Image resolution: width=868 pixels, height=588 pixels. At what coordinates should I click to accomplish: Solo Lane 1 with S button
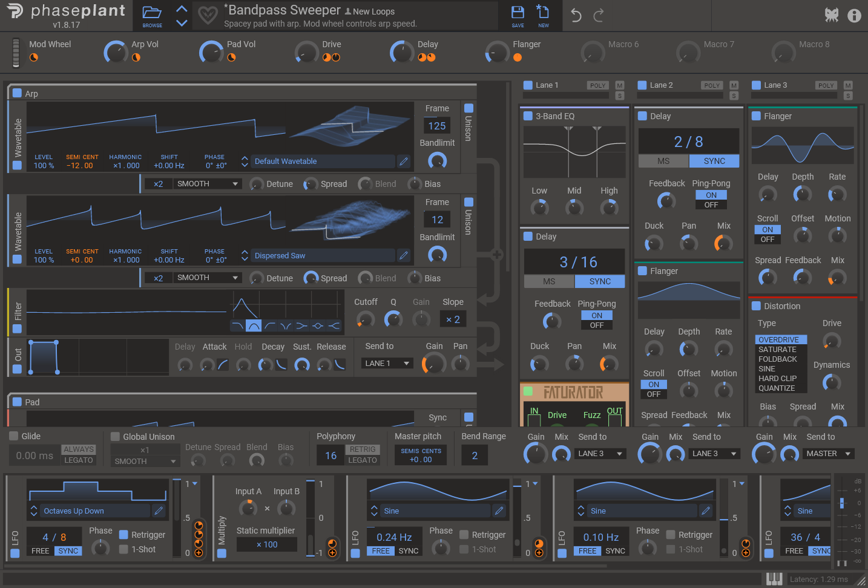coord(619,96)
